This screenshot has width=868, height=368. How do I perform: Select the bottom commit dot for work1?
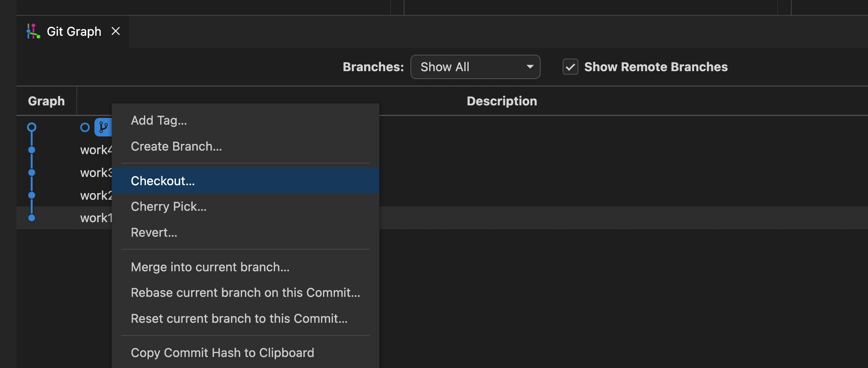point(31,217)
